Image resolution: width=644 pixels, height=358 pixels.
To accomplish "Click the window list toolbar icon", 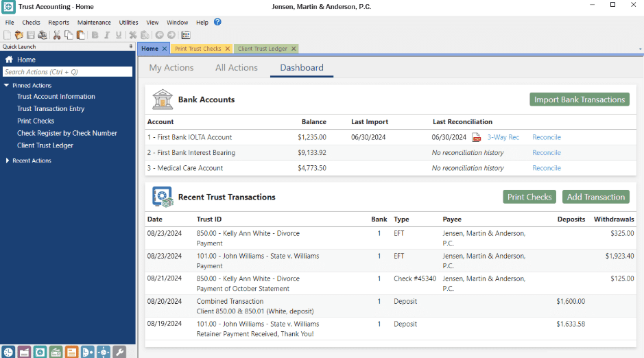I will point(186,35).
